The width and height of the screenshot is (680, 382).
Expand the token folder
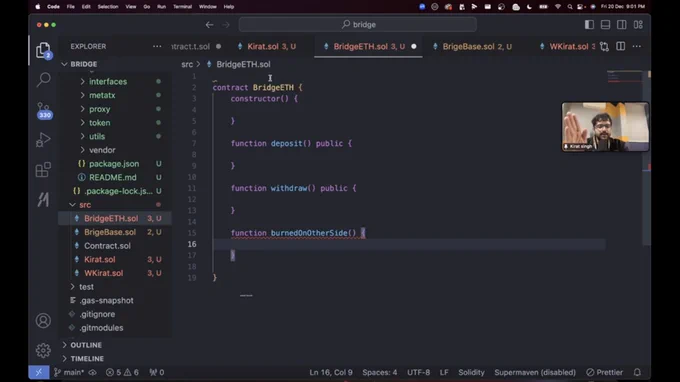(x=100, y=123)
